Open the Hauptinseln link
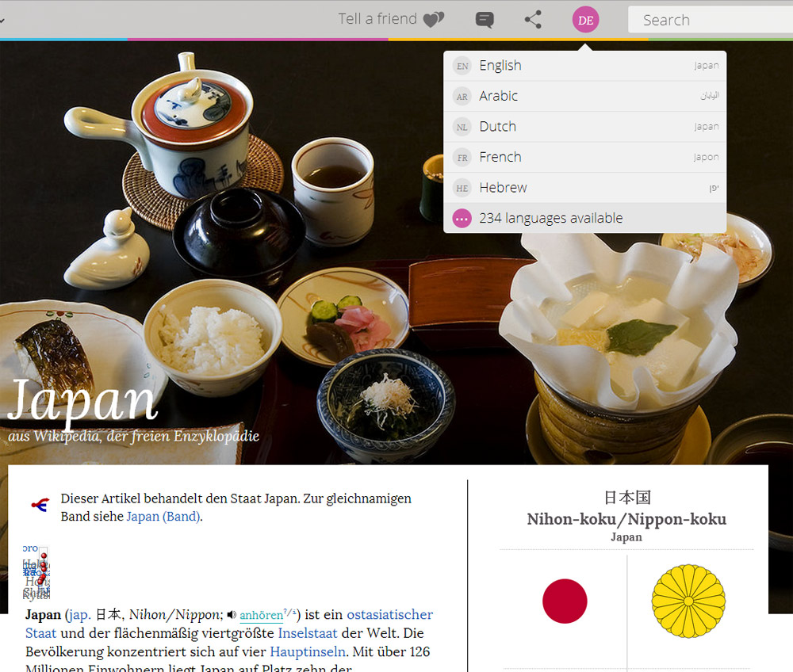793x672 pixels. click(x=308, y=651)
